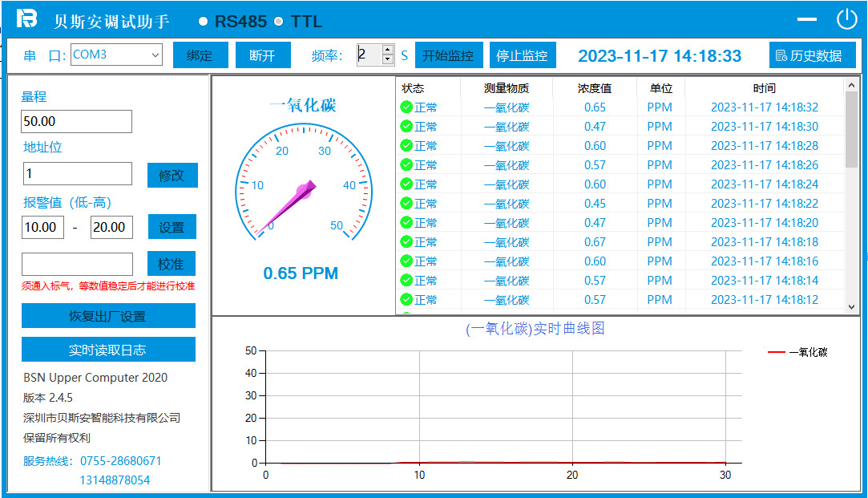868x498 pixels.
Task: Click the 量程 range input field
Action: (x=76, y=122)
